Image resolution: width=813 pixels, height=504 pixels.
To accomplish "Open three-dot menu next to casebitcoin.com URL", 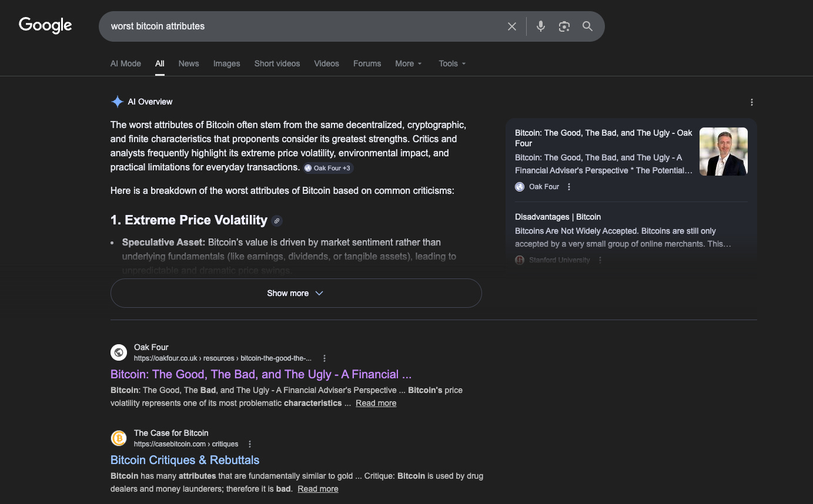I will tap(250, 444).
